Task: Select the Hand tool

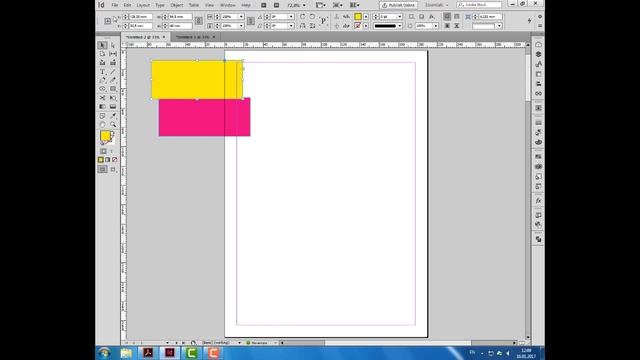Action: (x=102, y=124)
